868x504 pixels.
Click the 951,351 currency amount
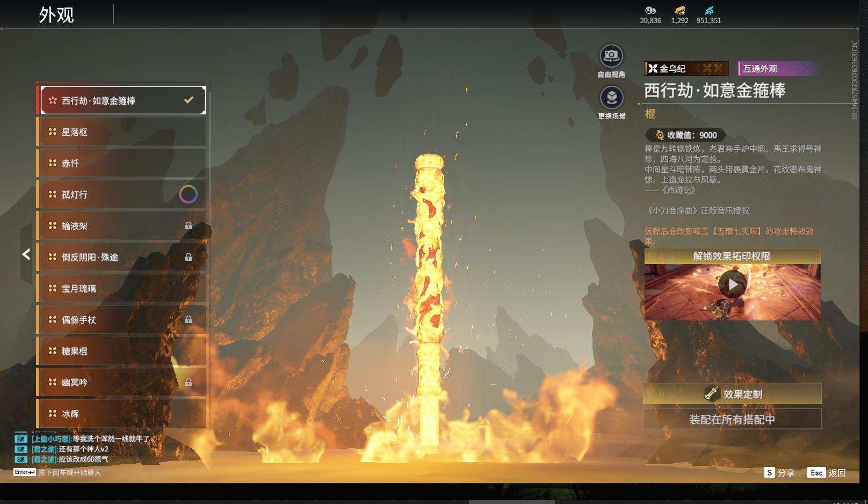coord(709,20)
